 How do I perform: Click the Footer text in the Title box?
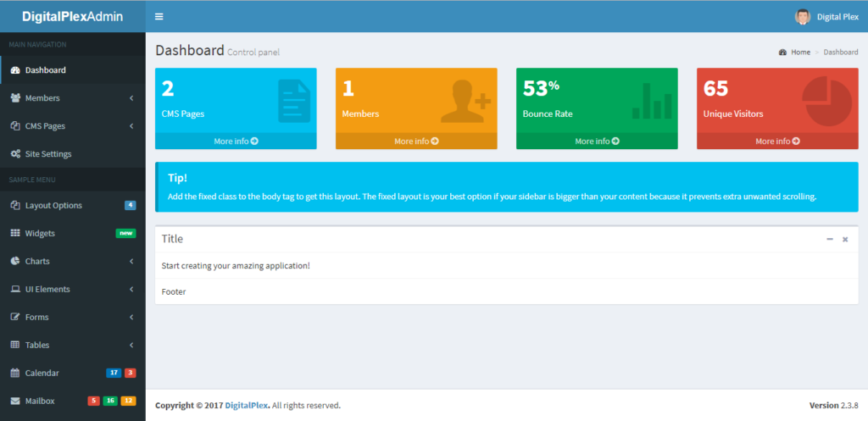(x=174, y=291)
